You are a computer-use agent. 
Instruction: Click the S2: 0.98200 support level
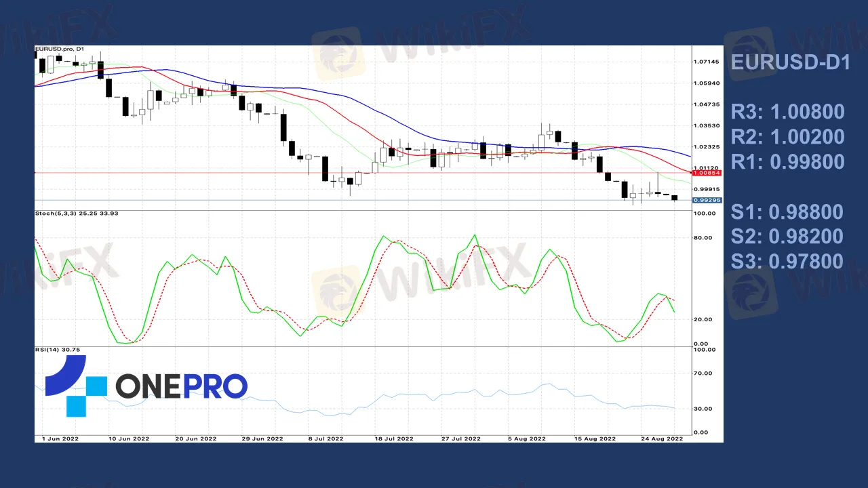[787, 237]
